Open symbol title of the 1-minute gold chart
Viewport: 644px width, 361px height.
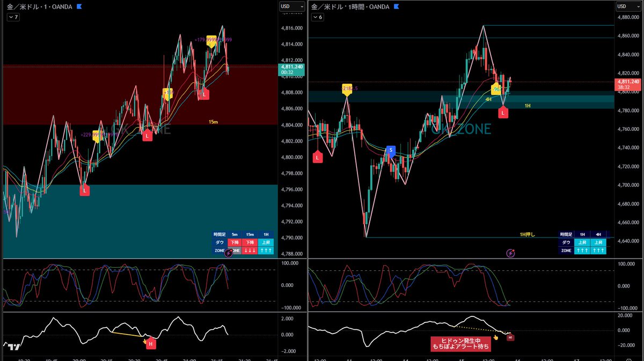39,7
